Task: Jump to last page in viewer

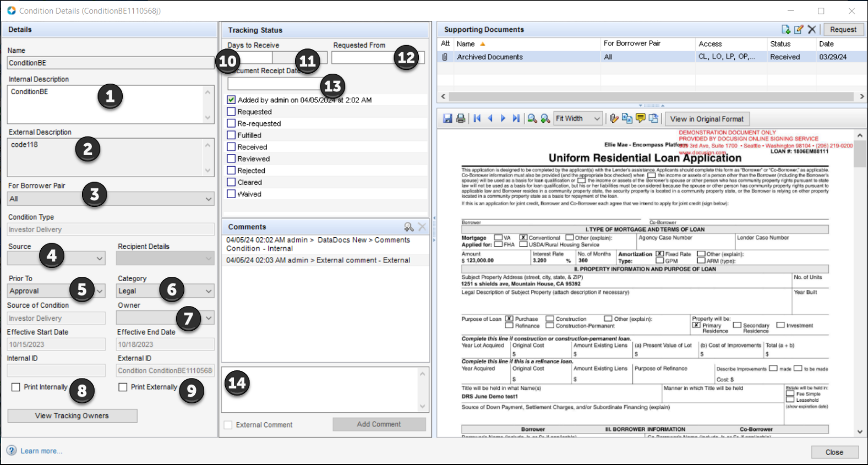Action: 516,118
